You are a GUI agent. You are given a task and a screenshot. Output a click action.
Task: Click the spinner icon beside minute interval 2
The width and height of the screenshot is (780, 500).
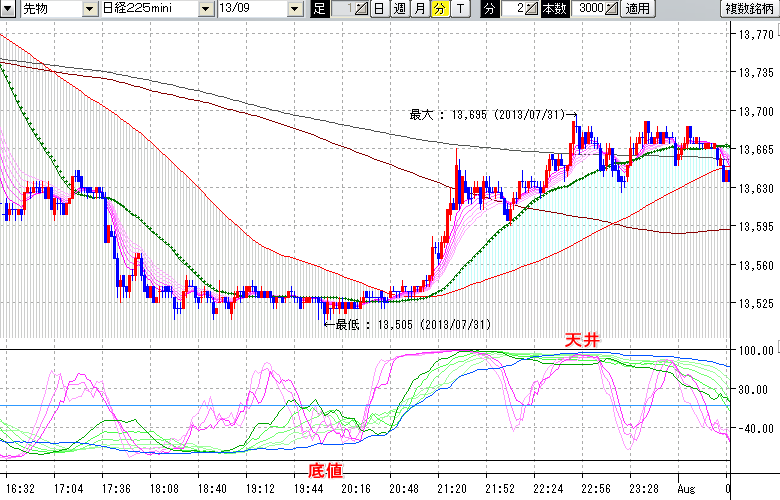tap(532, 9)
